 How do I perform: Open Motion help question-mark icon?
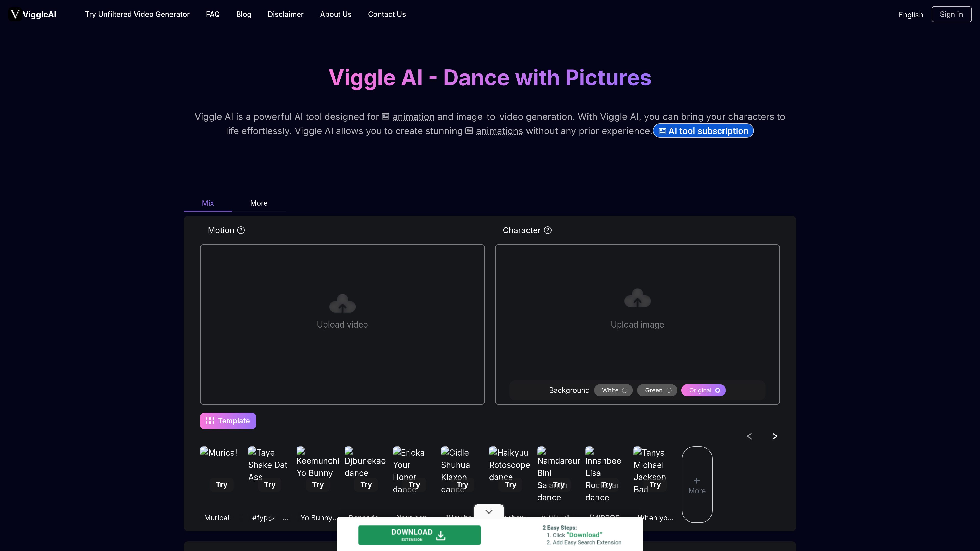point(241,230)
